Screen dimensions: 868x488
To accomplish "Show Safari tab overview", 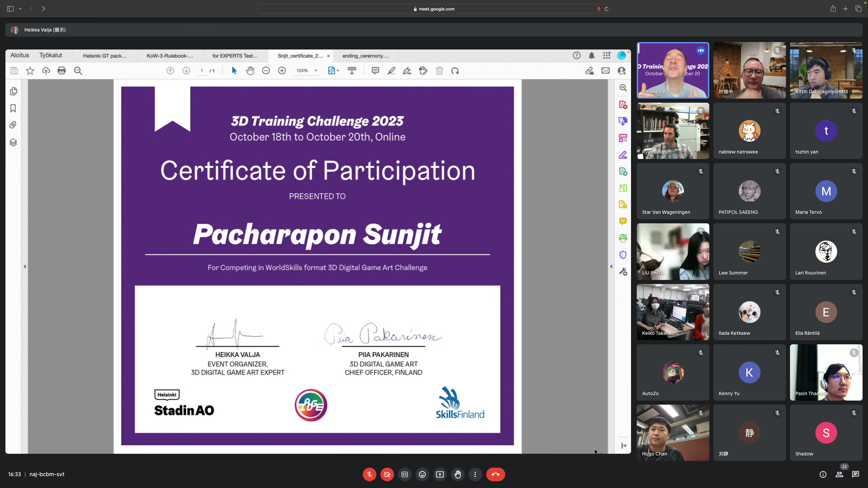I will (x=858, y=9).
